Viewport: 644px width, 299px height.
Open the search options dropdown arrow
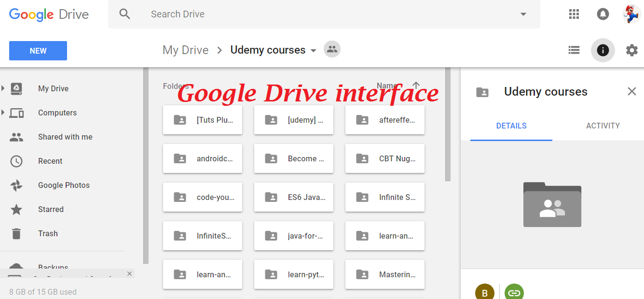pyautogui.click(x=523, y=14)
